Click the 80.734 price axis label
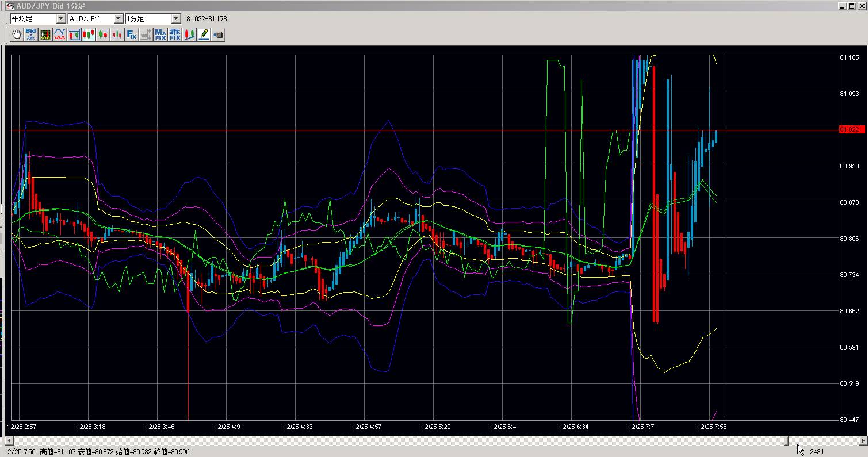This screenshot has height=457, width=868. 850,275
